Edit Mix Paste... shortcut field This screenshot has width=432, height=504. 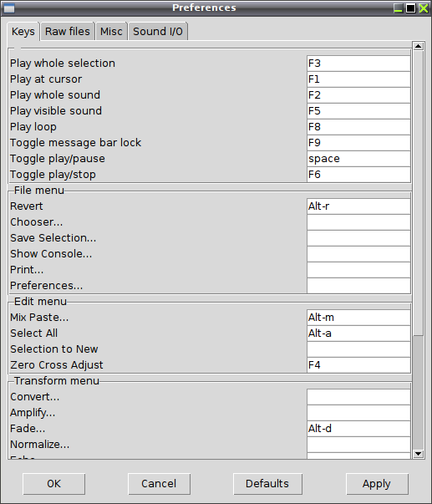click(x=358, y=318)
